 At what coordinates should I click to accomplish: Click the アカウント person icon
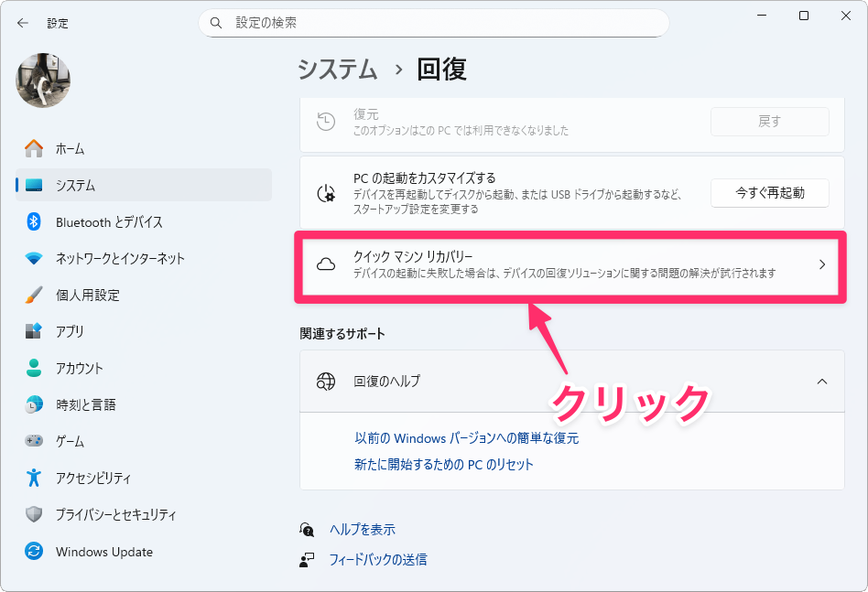point(34,368)
